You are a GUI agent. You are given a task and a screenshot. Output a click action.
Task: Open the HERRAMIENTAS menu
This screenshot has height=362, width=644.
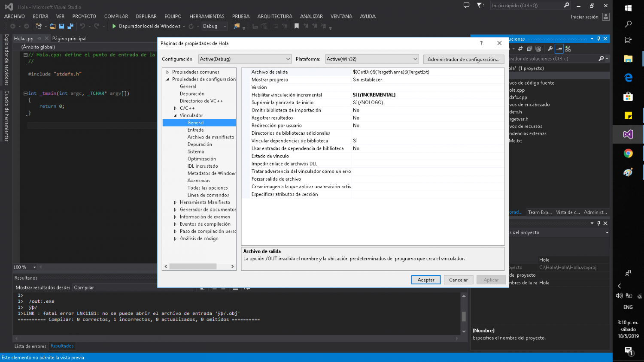(x=207, y=16)
